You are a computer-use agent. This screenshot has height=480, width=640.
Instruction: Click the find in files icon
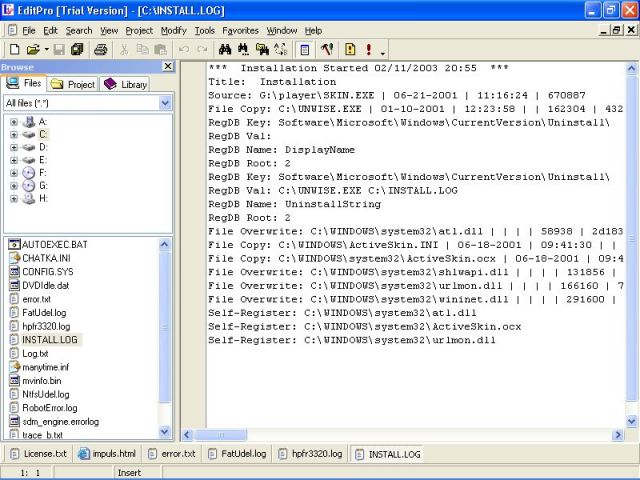click(x=262, y=49)
